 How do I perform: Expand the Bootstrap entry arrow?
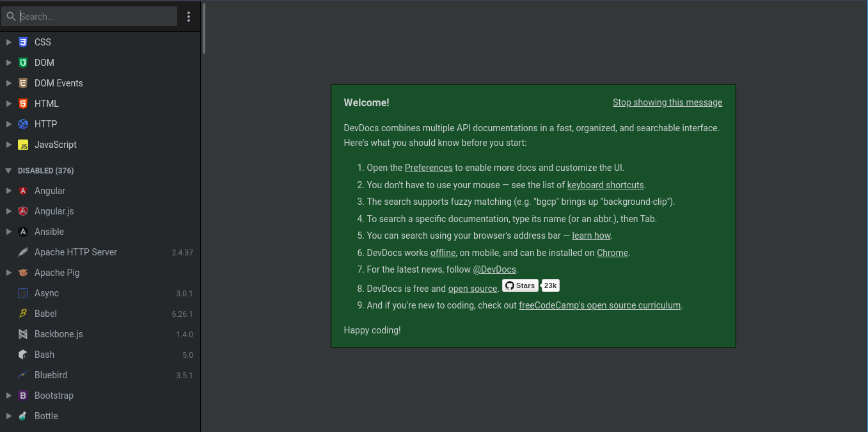tap(8, 396)
